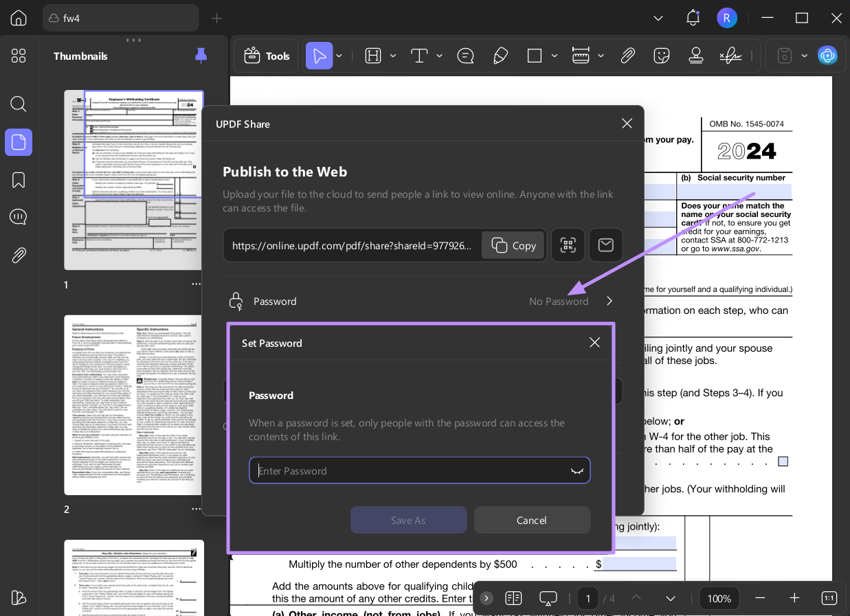Cancel the Set Password dialog

pyautogui.click(x=532, y=521)
